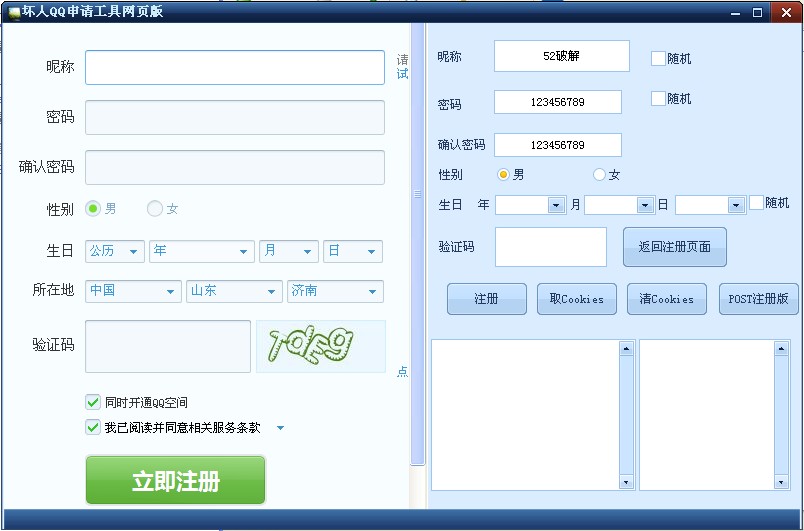
Task: Enable 随机 checkbox next to 昵称
Action: click(658, 58)
